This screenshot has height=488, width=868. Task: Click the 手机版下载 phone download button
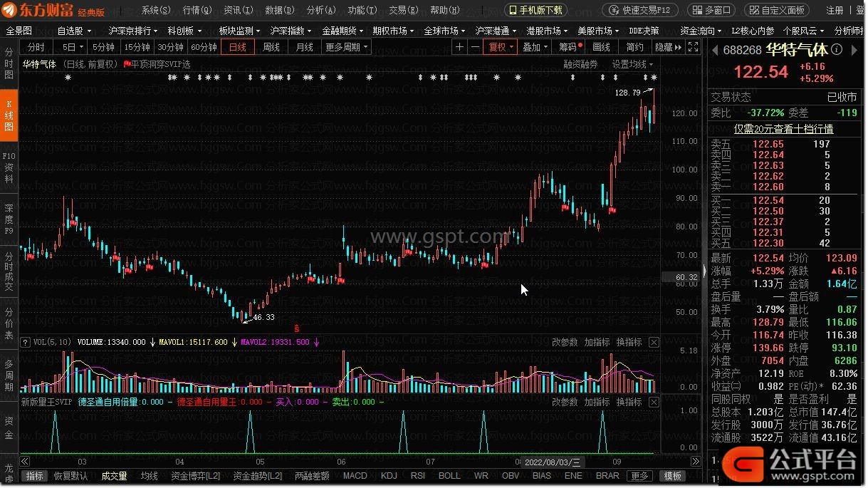pyautogui.click(x=535, y=10)
